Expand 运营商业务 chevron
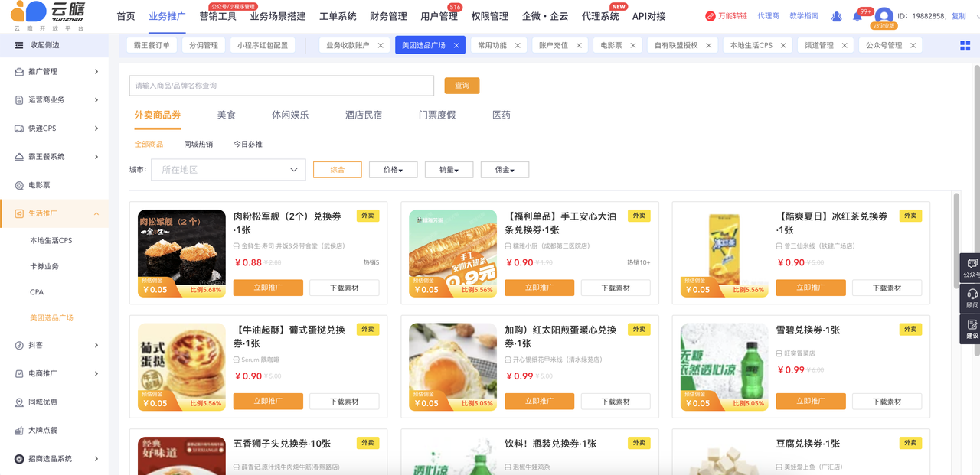The image size is (980, 475). [x=96, y=100]
